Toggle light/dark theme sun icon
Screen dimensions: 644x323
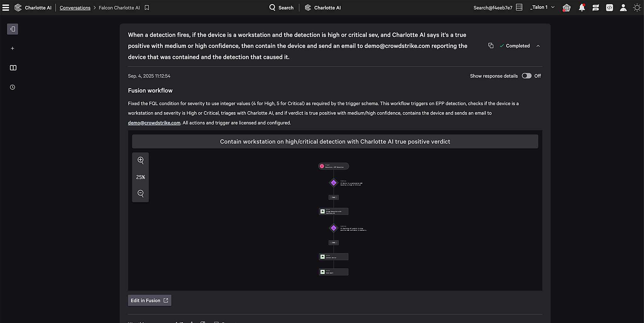637,8
